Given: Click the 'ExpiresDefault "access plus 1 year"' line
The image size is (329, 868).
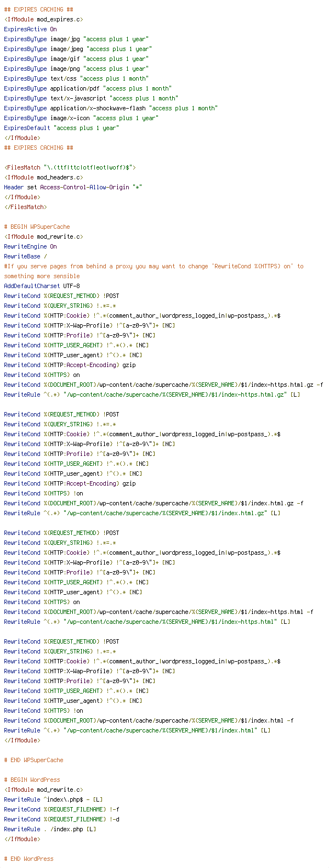Looking at the screenshot, I should tap(61, 128).
